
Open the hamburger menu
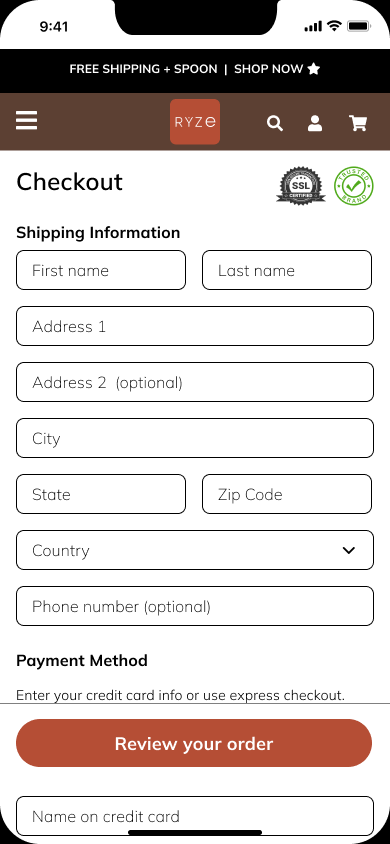pos(26,121)
